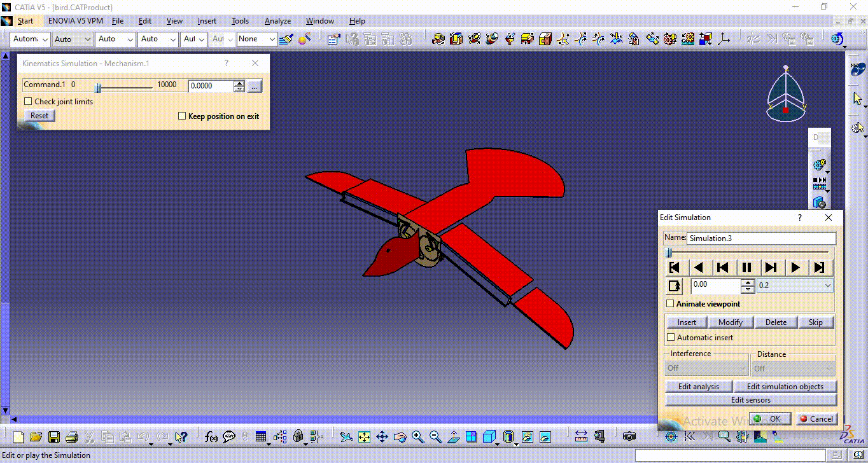This screenshot has height=463, width=868.
Task: Click the Open file folder icon
Action: [x=36, y=437]
